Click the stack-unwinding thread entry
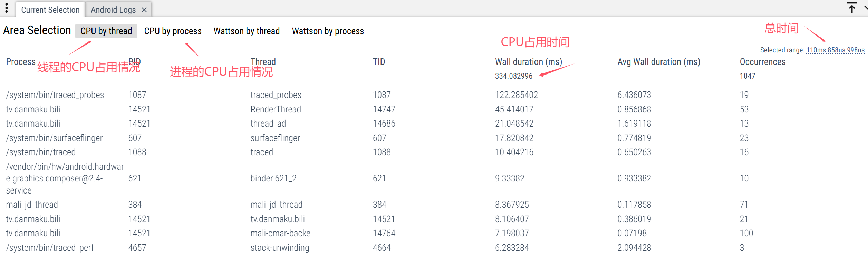This screenshot has width=868, height=257. tap(280, 248)
